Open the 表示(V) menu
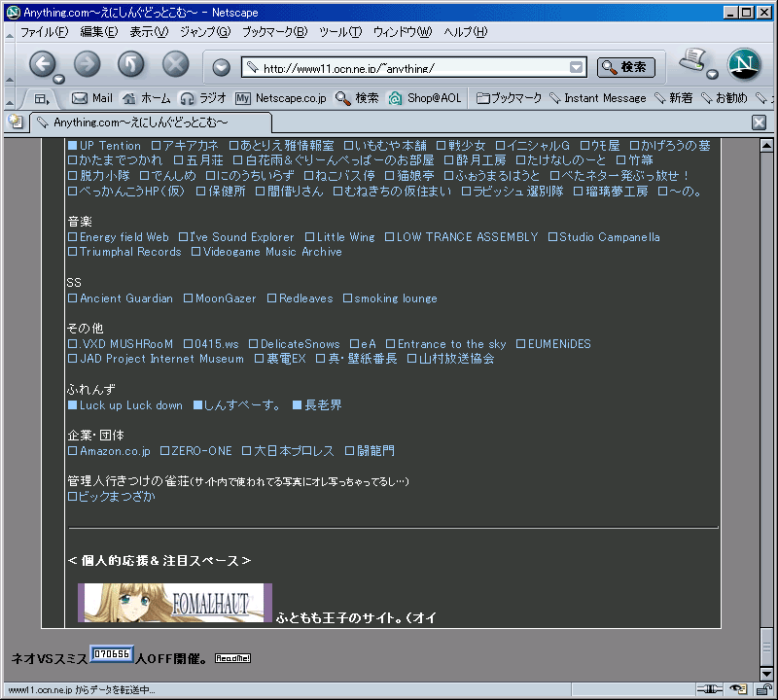The image size is (778, 700). tap(149, 32)
